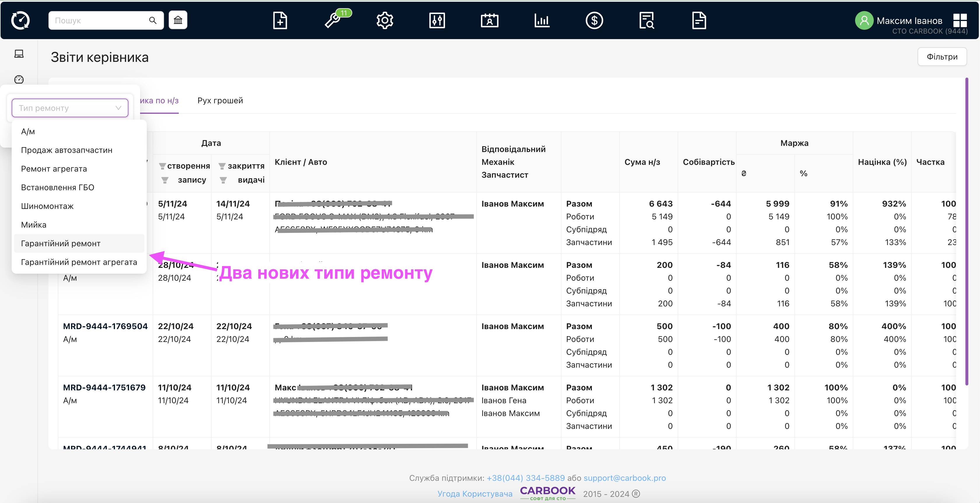Open the support@carbook.pro email link

pyautogui.click(x=624, y=478)
